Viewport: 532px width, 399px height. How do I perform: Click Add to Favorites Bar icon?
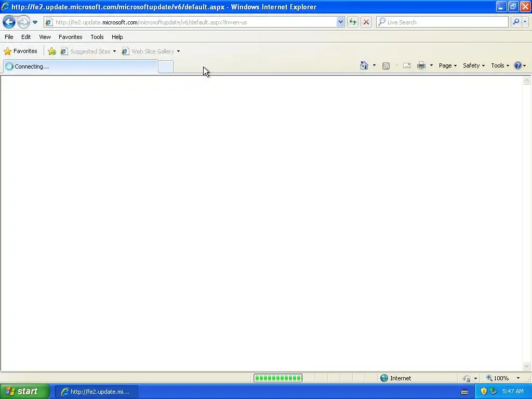(x=52, y=51)
